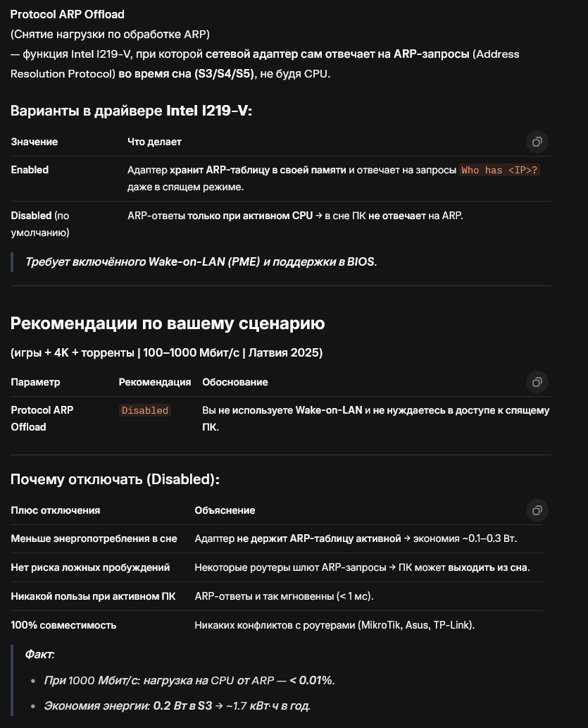
Task: Copy the Значение / Что делает table
Action: coord(537,142)
